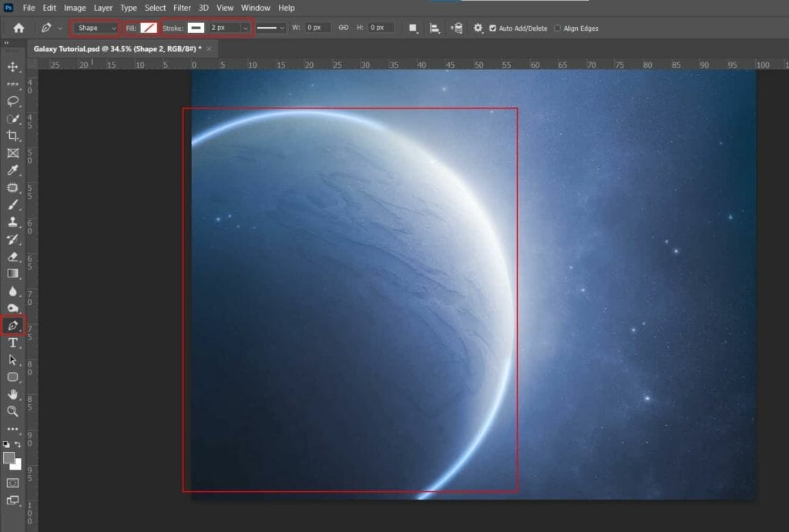Select the Blur tool
The image size is (789, 532).
pyautogui.click(x=12, y=291)
